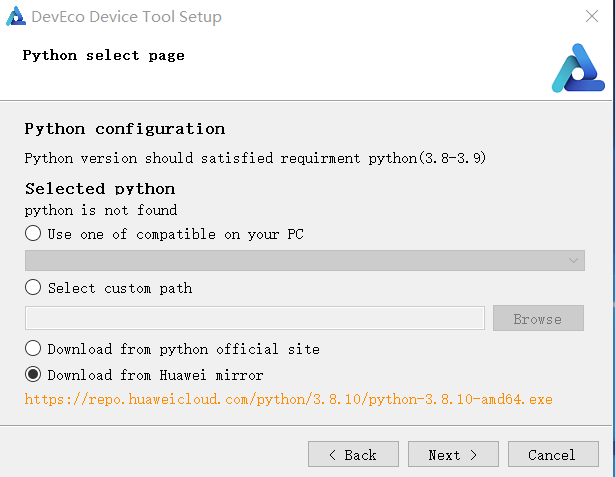Choose the "Select custom path" radio option
This screenshot has width=615, height=477.
(x=34, y=288)
